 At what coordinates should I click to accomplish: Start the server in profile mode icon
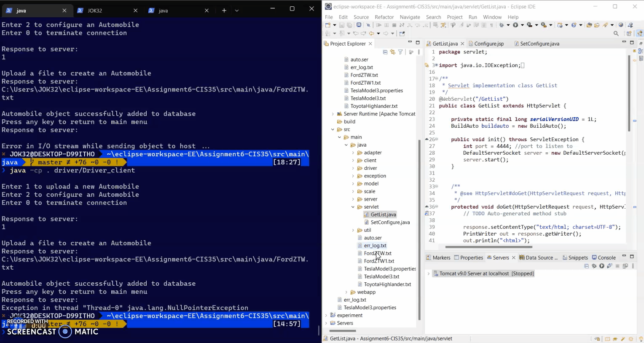609,266
